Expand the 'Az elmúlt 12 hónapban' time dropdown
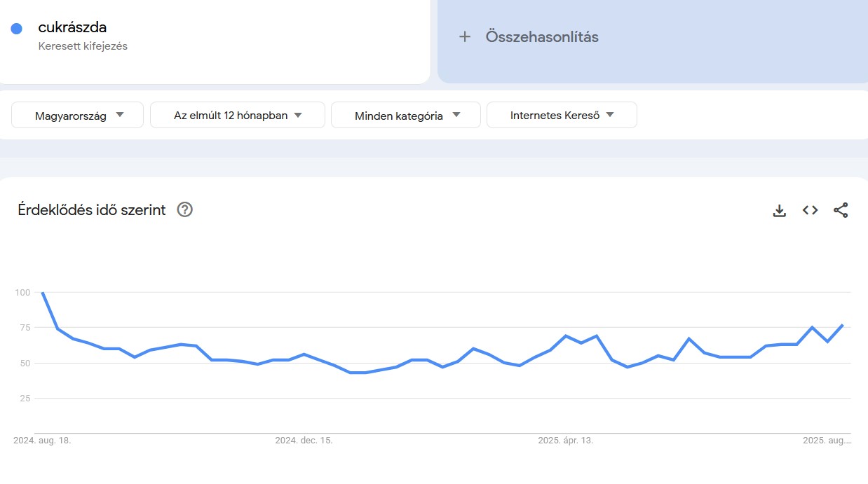The width and height of the screenshot is (868, 484). pos(237,115)
